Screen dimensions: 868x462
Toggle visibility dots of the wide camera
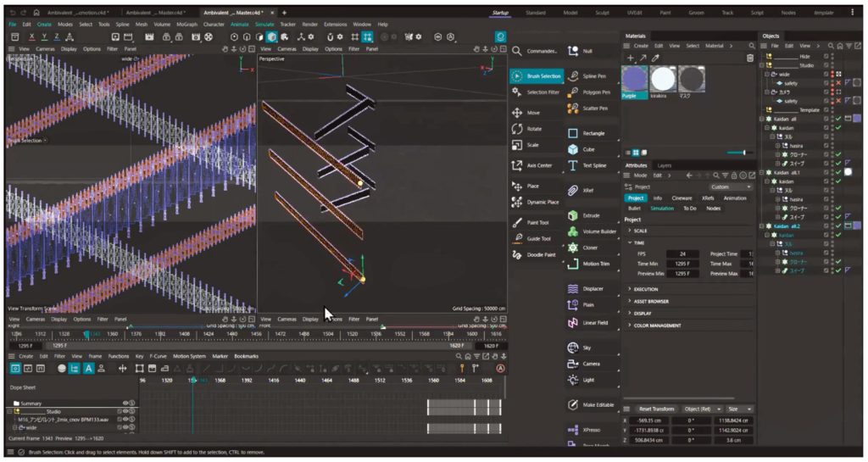click(x=832, y=74)
